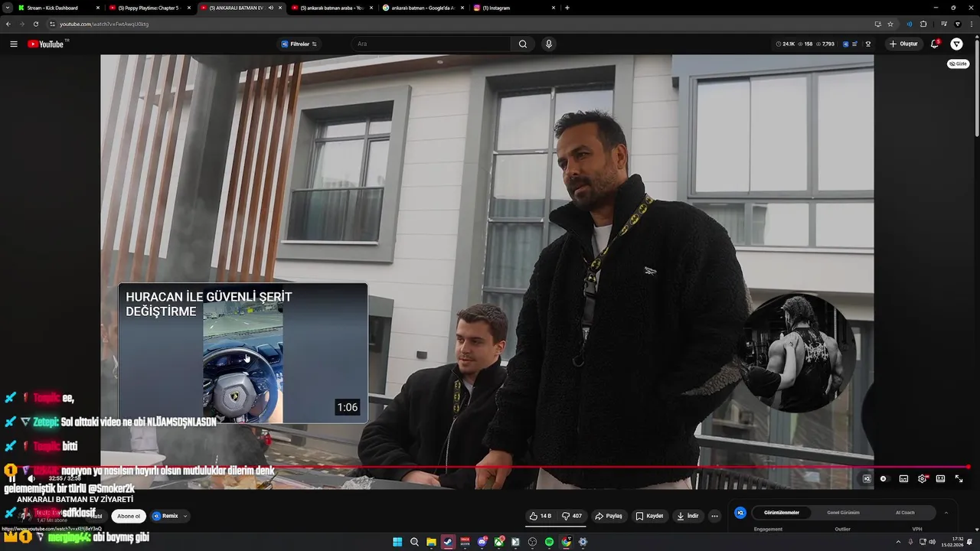Viewport: 980px width, 551px height.
Task: Click the İndir button
Action: coord(688,516)
